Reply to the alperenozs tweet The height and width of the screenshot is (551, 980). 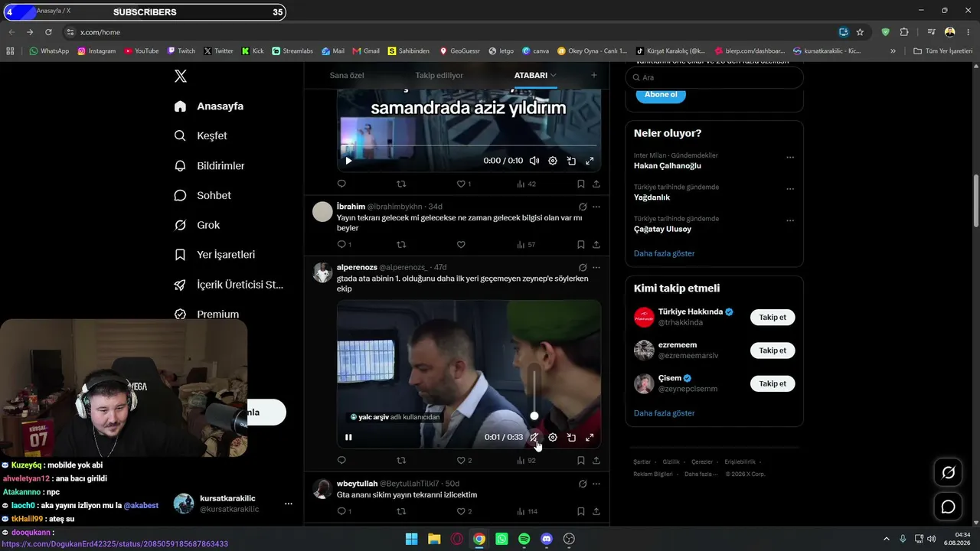(x=341, y=461)
